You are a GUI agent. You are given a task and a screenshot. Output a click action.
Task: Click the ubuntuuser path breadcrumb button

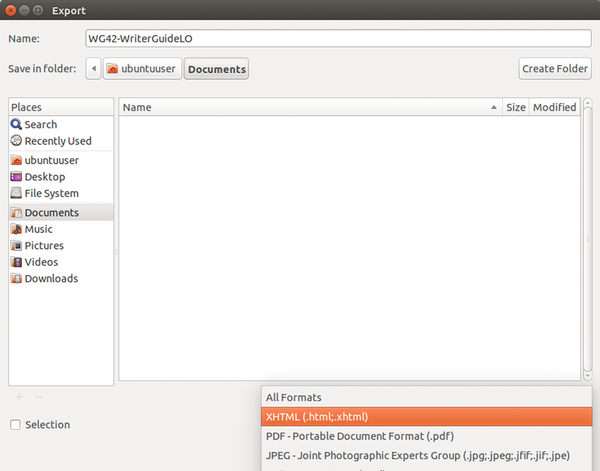pyautogui.click(x=142, y=69)
